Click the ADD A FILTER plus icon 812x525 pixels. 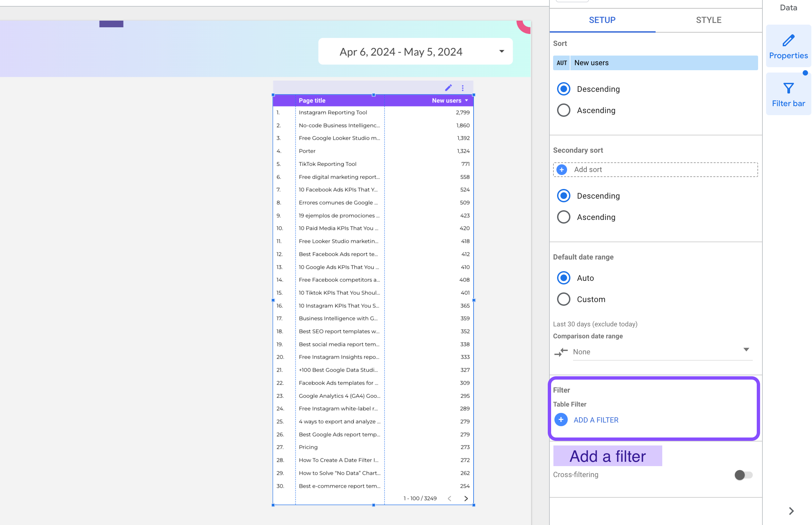pyautogui.click(x=561, y=420)
